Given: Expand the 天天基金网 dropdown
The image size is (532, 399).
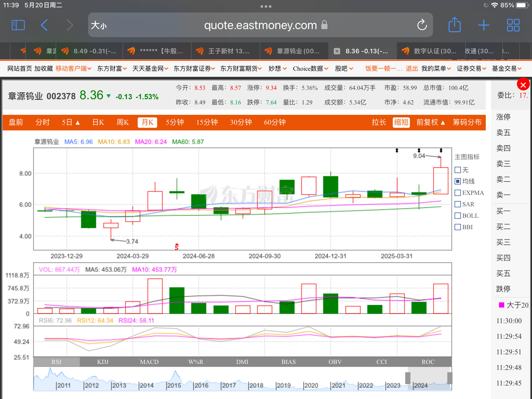Looking at the screenshot, I should [150, 69].
